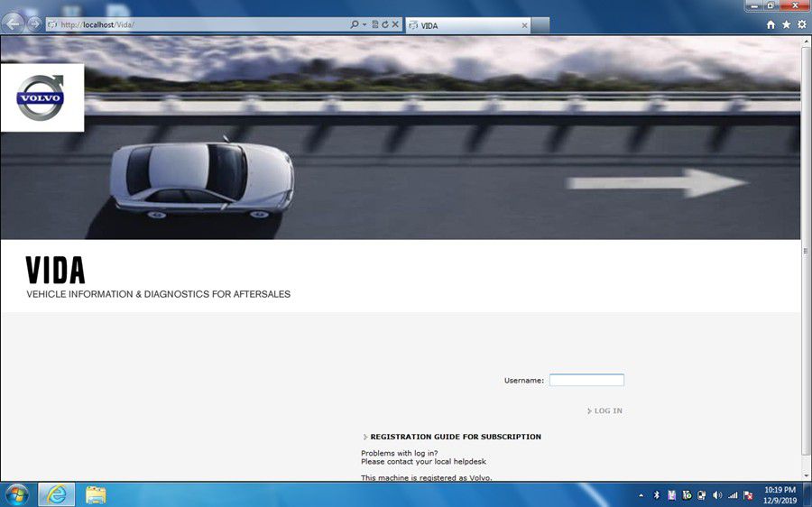Viewport: 812px width, 507px height.
Task: Open the Registration Guide for Subscription link
Action: coord(456,438)
